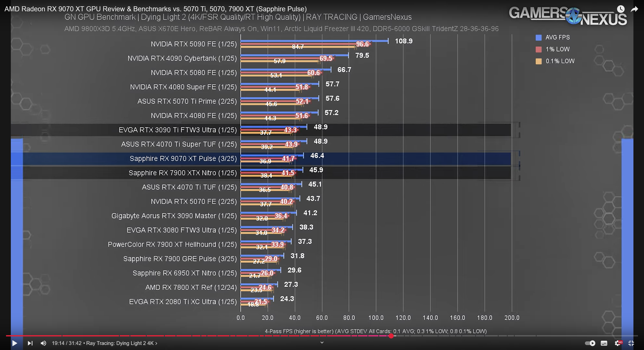
Task: Click the 96.6 1% low value
Action: point(362,44)
